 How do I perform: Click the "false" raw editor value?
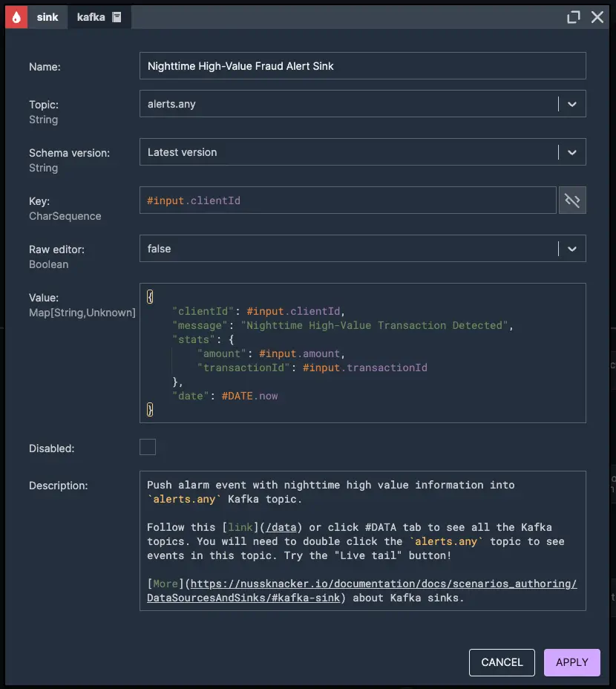[159, 249]
